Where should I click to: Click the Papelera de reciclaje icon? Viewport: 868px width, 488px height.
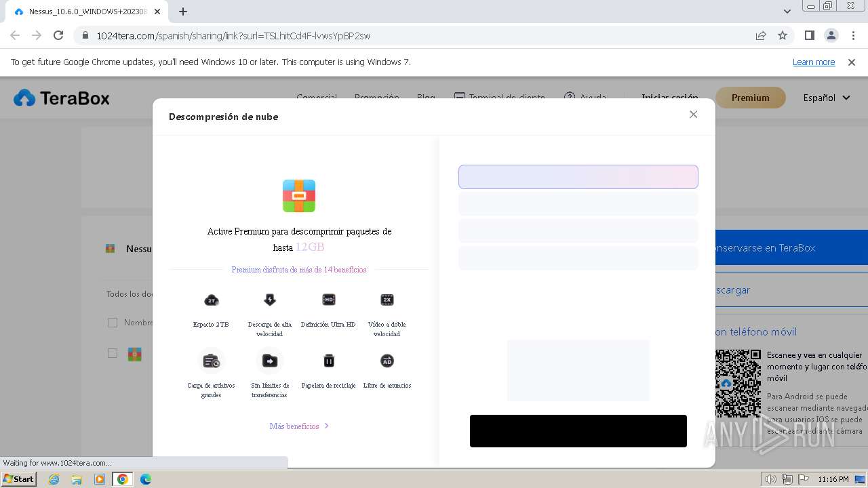[328, 361]
